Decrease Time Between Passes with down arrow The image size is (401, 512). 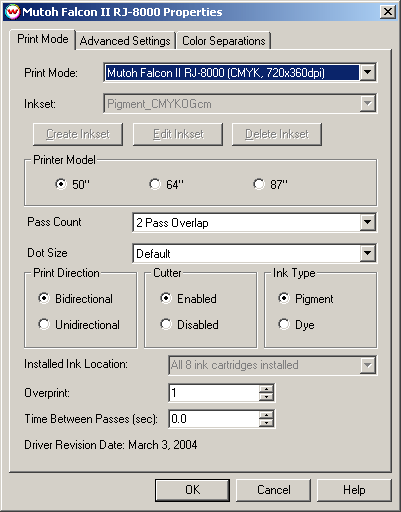266,423
